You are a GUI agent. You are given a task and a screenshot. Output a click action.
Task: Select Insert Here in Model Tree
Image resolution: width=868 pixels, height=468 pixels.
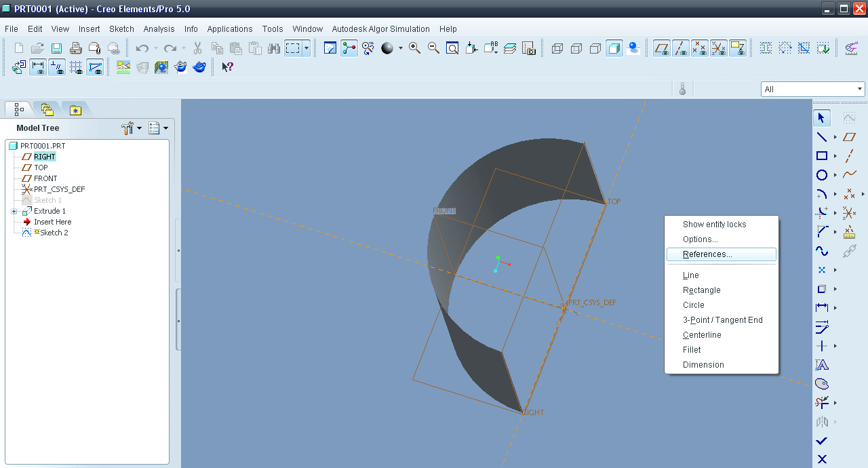pos(53,222)
